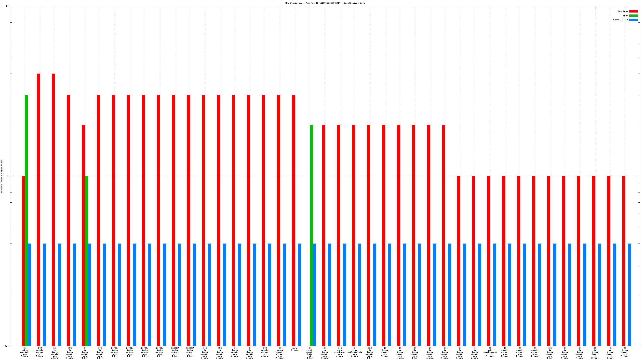
Task: Click the zen.spamhaus.org axis label
Action: click(340, 352)
